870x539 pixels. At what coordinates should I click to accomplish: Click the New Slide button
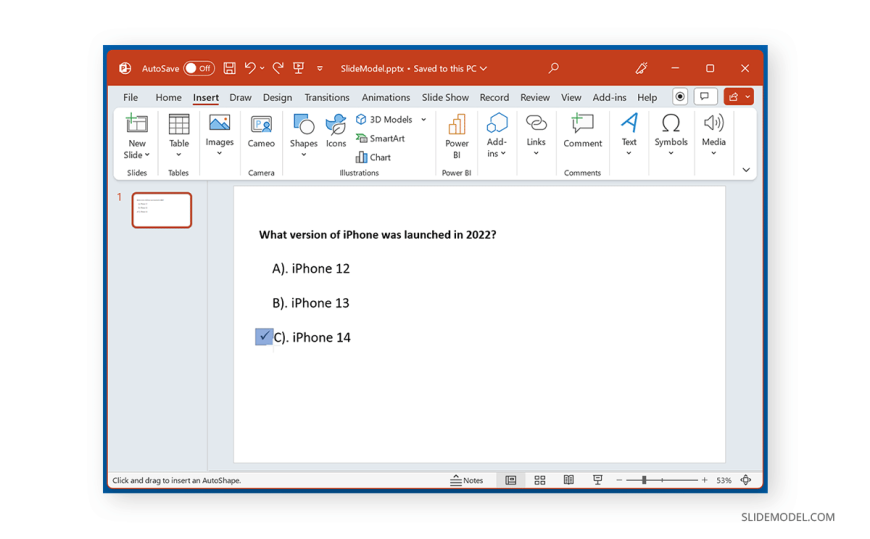137,126
